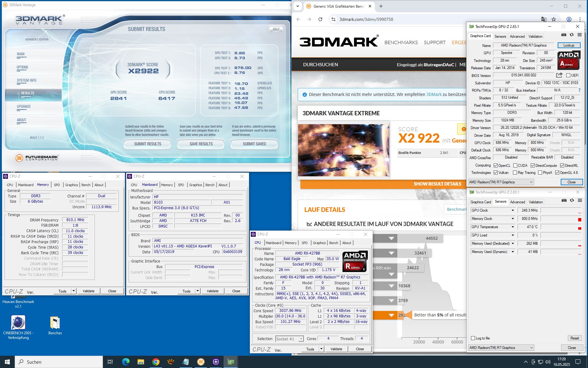Enable the Log to file checkbox

click(473, 338)
